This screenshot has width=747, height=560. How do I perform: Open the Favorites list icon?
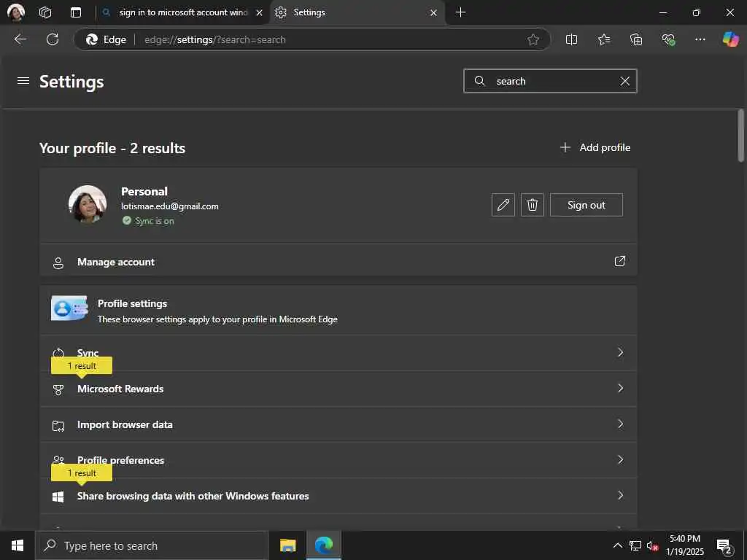point(603,39)
